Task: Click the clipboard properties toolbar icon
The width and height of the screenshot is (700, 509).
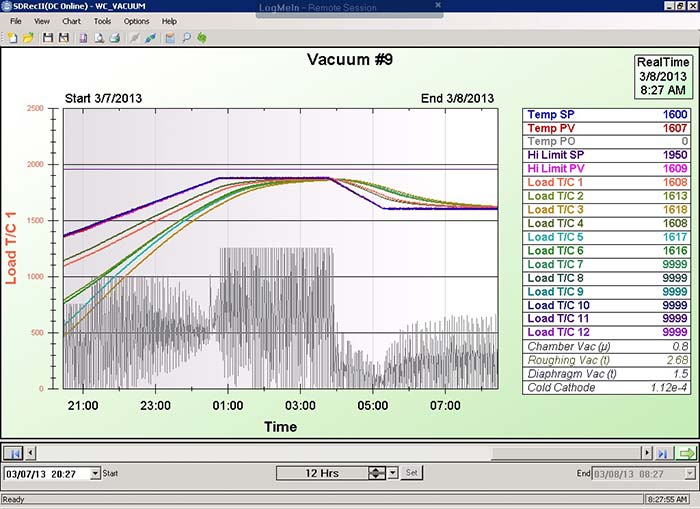Action: pyautogui.click(x=170, y=38)
